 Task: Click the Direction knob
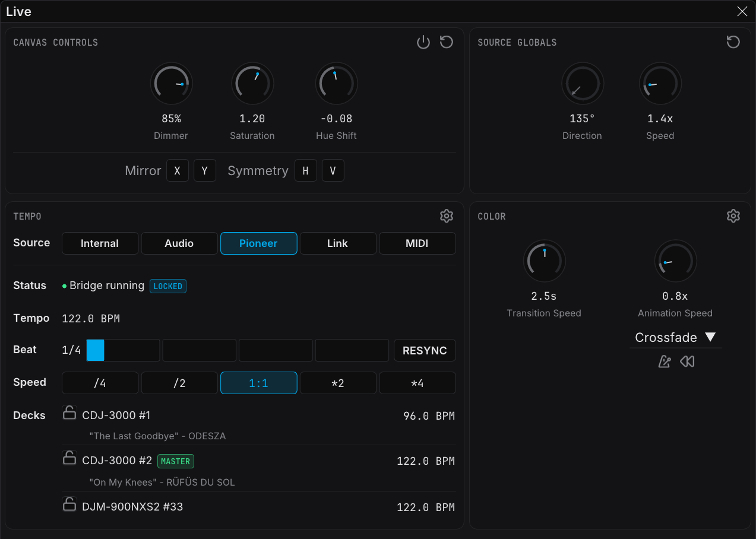coord(583,84)
